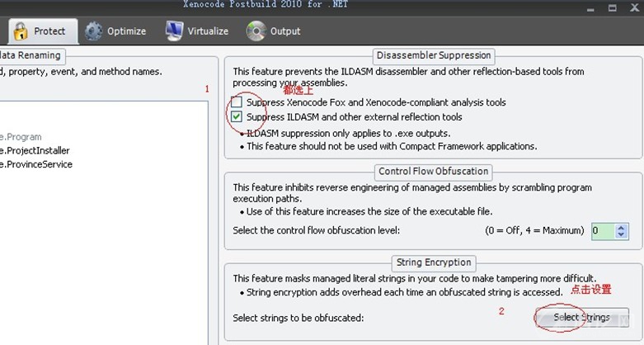Click the String Encryption group header

tap(433, 262)
